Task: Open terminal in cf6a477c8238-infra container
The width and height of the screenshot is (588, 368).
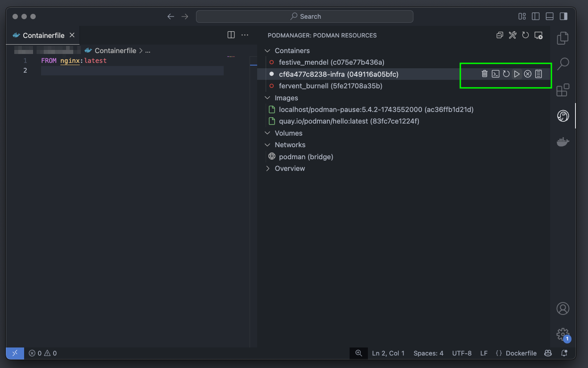Action: click(x=495, y=74)
